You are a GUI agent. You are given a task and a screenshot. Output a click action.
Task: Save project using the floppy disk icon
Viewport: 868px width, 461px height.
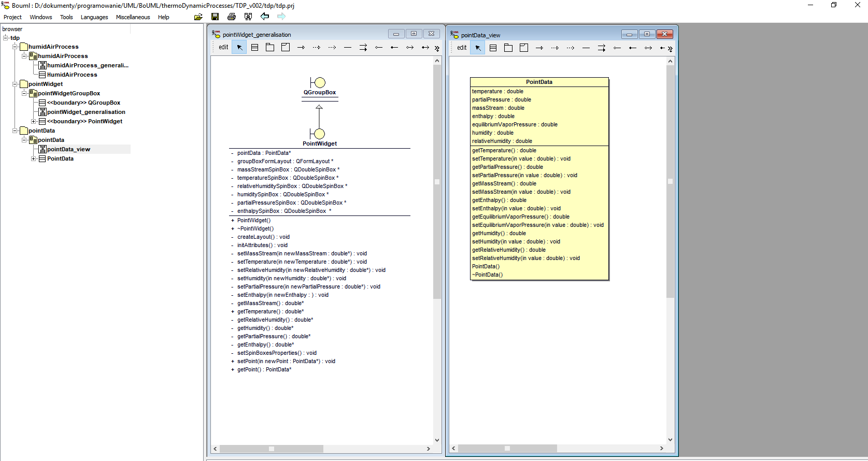(x=215, y=17)
